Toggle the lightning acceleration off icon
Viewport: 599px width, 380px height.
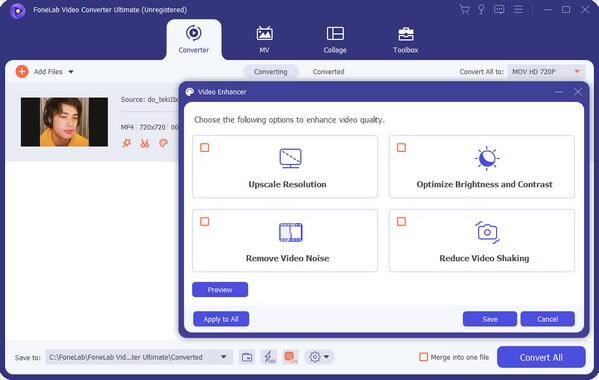269,357
